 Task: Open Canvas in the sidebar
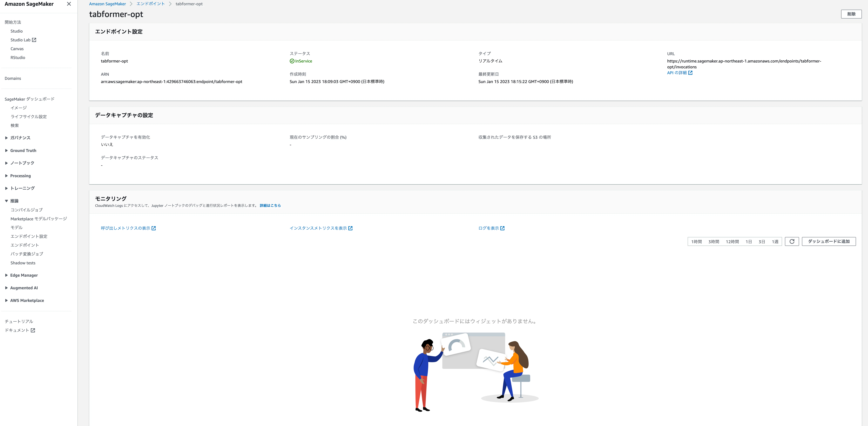pyautogui.click(x=17, y=49)
